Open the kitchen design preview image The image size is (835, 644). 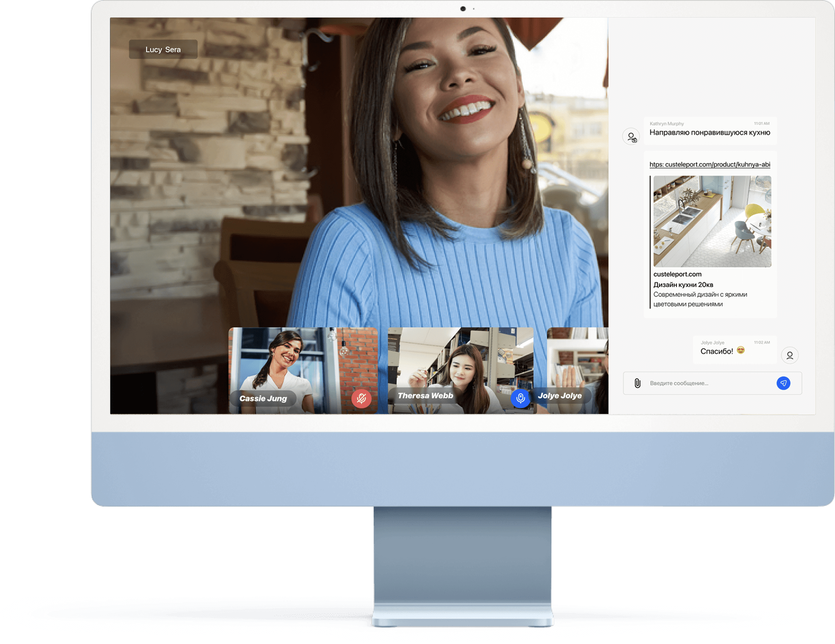pyautogui.click(x=712, y=221)
